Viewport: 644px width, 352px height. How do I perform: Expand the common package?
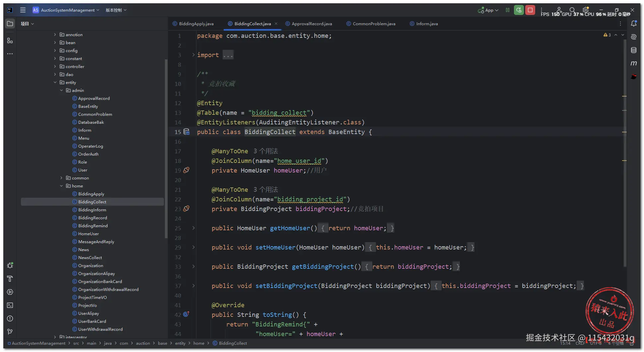click(61, 178)
